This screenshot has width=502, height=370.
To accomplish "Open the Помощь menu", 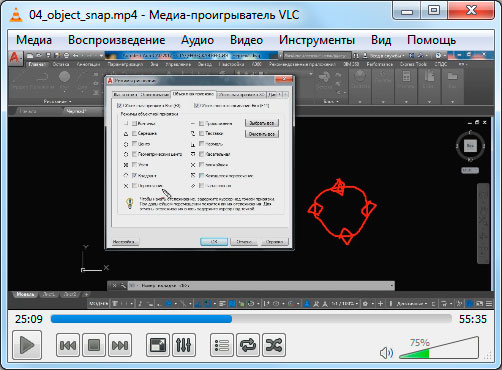I will 431,40.
